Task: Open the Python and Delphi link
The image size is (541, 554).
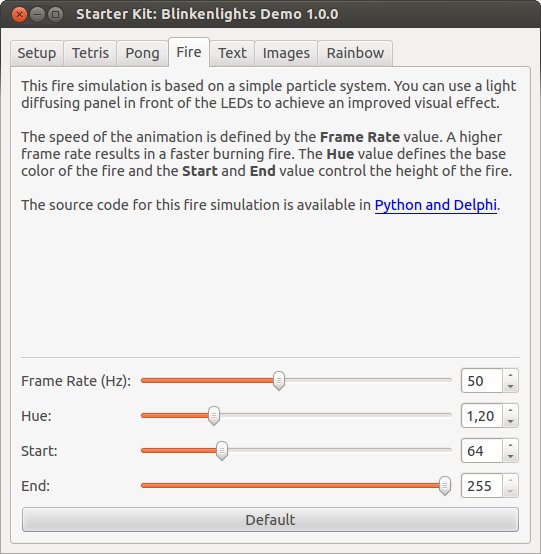Action: point(435,205)
